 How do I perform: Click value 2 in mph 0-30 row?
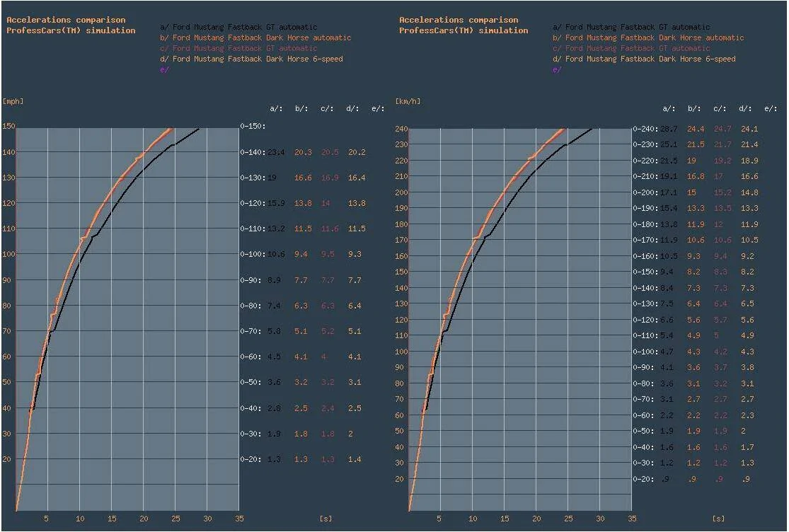tap(351, 434)
